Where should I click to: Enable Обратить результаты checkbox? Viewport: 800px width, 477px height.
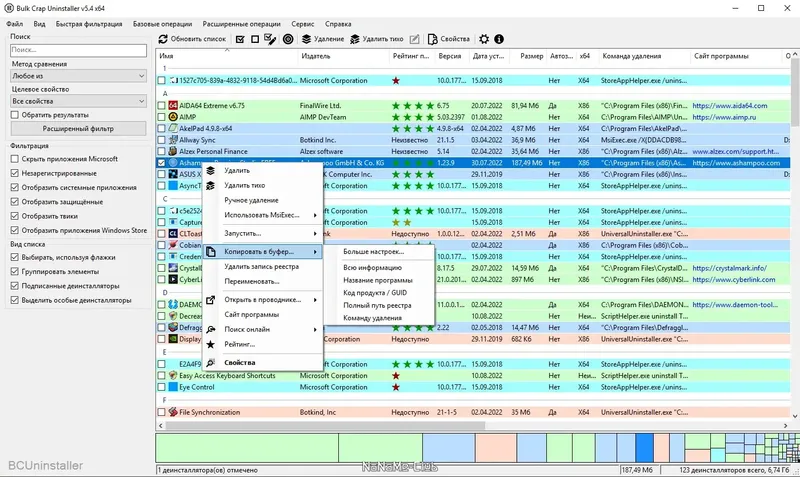pos(15,115)
